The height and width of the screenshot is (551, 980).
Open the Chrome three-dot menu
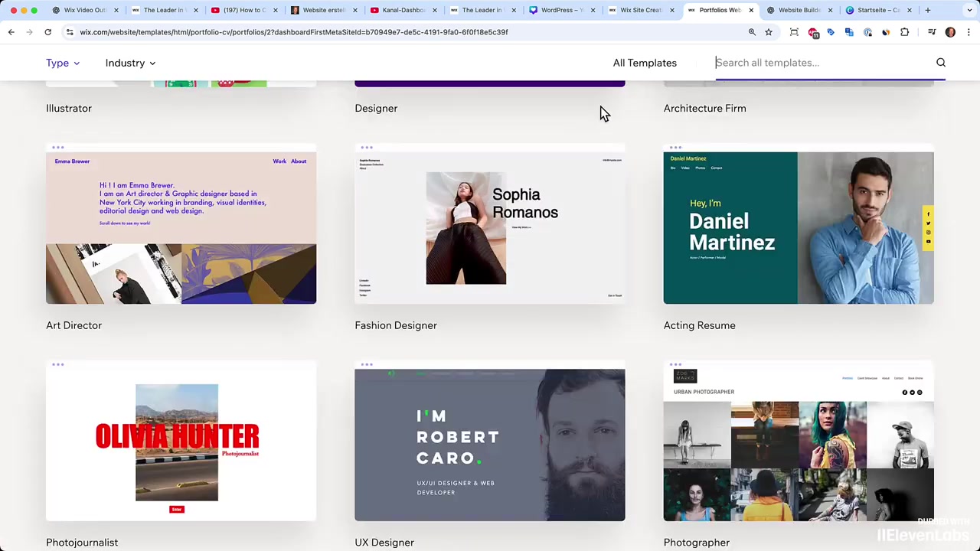click(969, 32)
